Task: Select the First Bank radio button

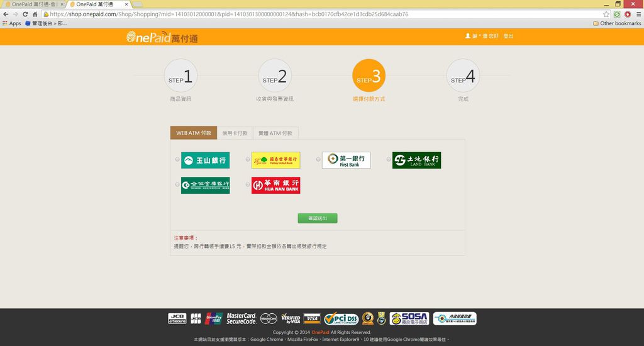Action: [318, 159]
